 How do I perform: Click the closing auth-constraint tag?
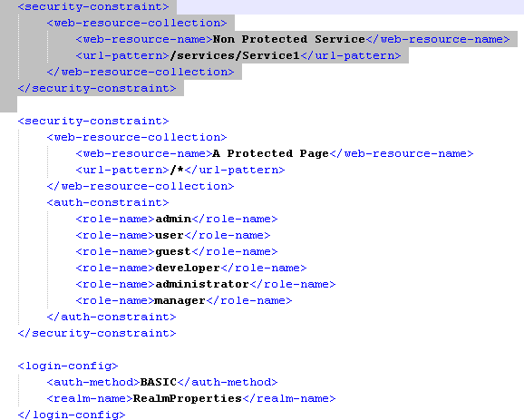click(112, 317)
